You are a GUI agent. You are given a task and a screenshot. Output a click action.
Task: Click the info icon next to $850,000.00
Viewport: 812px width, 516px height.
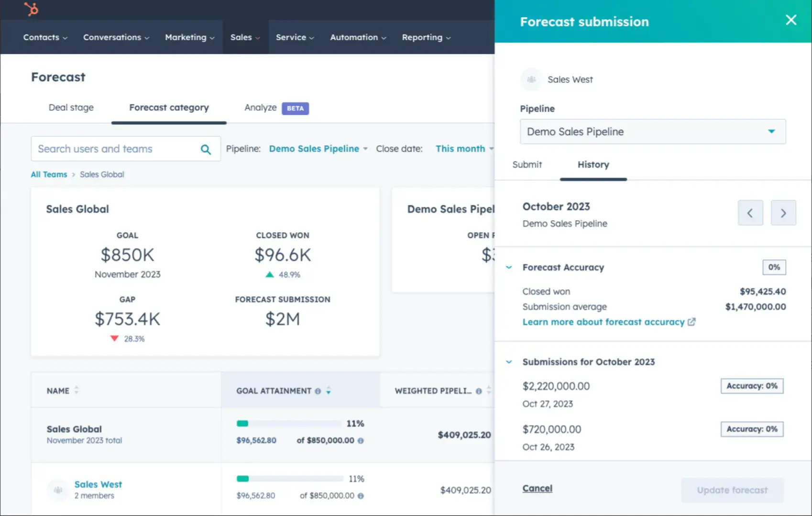(x=361, y=440)
